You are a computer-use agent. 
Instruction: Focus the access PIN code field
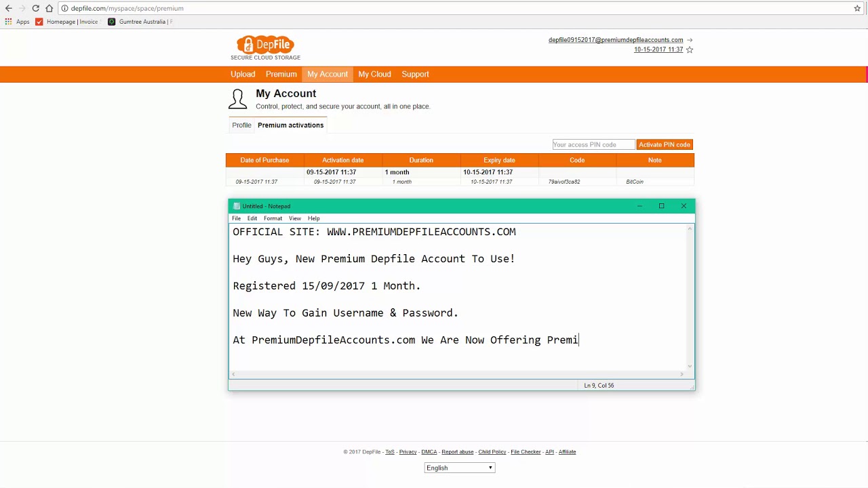pos(593,144)
